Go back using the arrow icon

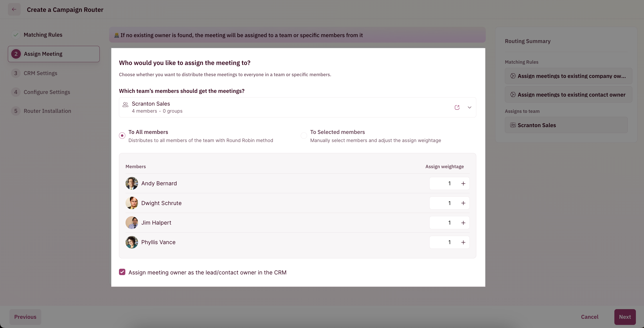point(14,9)
